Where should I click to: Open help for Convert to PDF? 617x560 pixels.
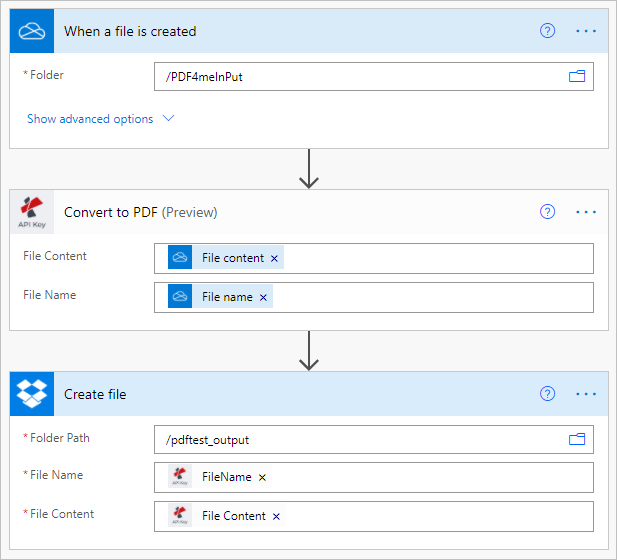pyautogui.click(x=547, y=212)
